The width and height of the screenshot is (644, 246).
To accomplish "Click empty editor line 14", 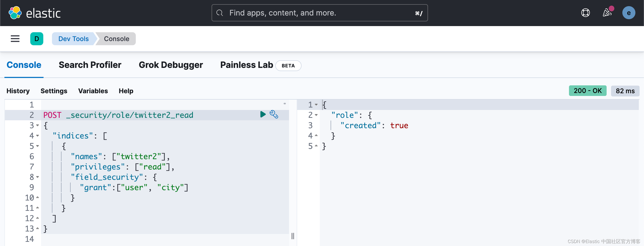I will point(165,239).
